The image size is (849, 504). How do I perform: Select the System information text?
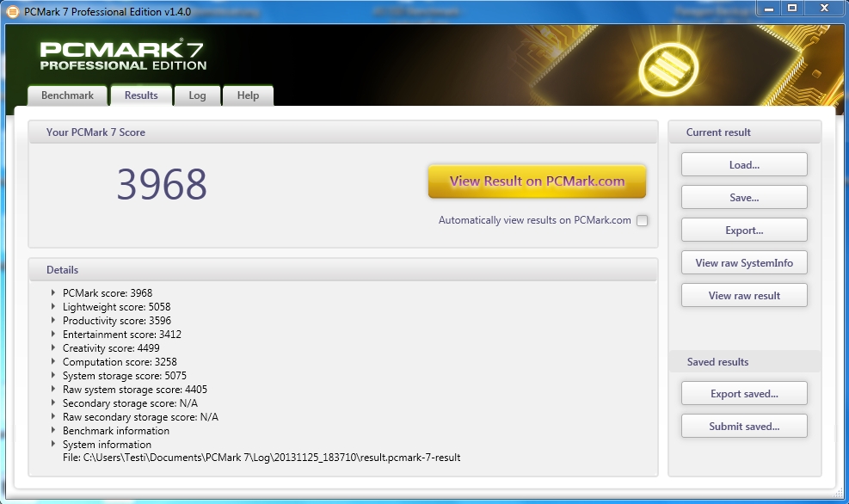[x=108, y=445]
